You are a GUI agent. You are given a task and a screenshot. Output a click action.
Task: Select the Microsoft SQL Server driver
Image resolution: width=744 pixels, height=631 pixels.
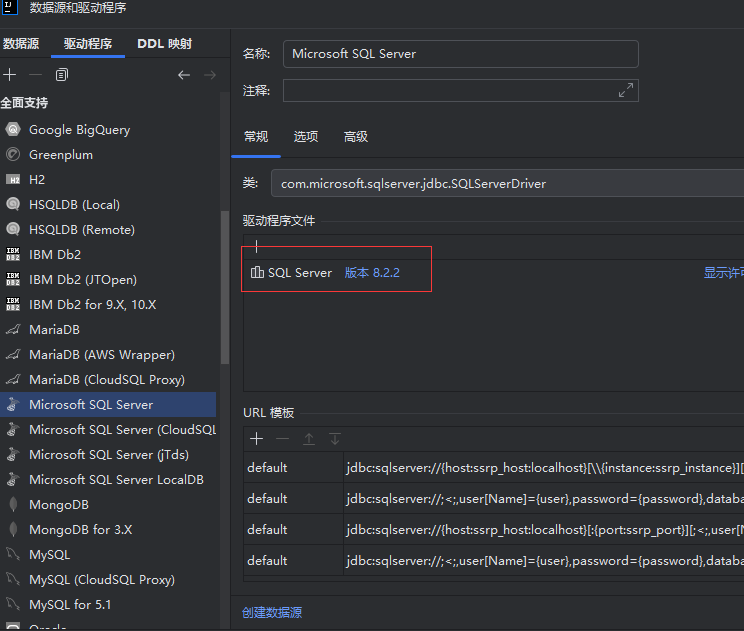(x=108, y=405)
